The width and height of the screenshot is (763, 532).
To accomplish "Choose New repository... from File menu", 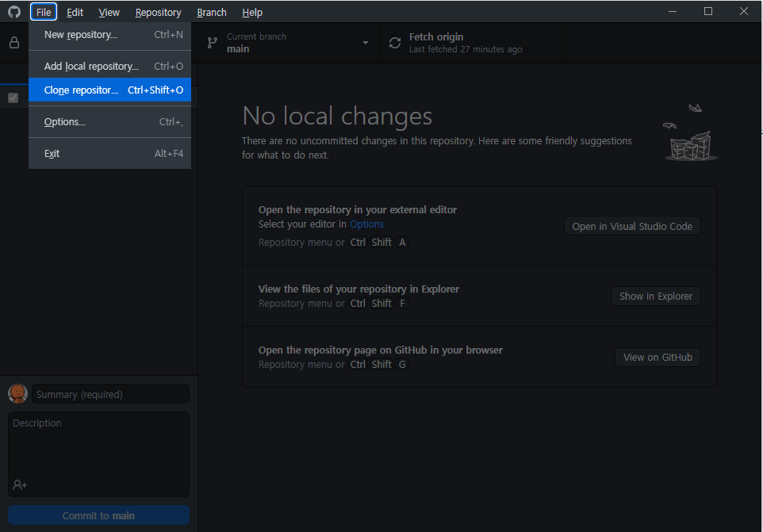I will pos(110,35).
